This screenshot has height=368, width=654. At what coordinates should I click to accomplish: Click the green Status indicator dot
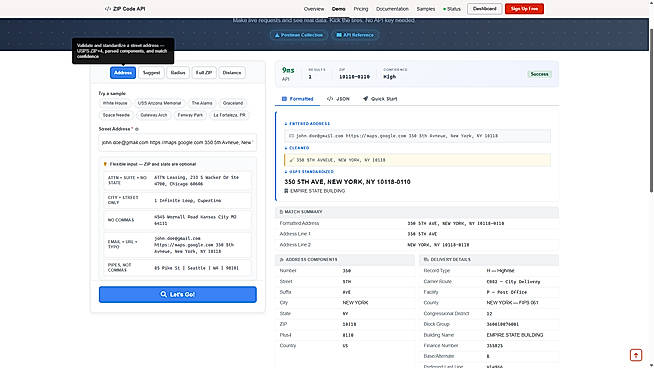click(x=445, y=9)
